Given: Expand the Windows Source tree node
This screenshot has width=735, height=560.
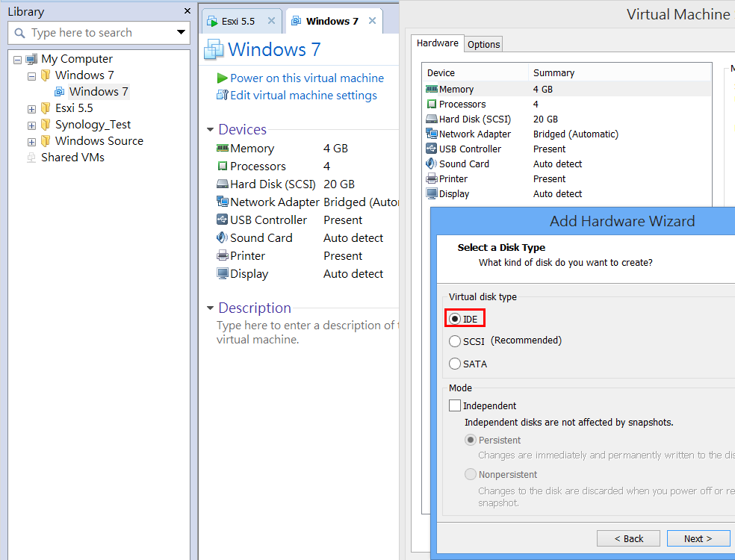Looking at the screenshot, I should [31, 142].
